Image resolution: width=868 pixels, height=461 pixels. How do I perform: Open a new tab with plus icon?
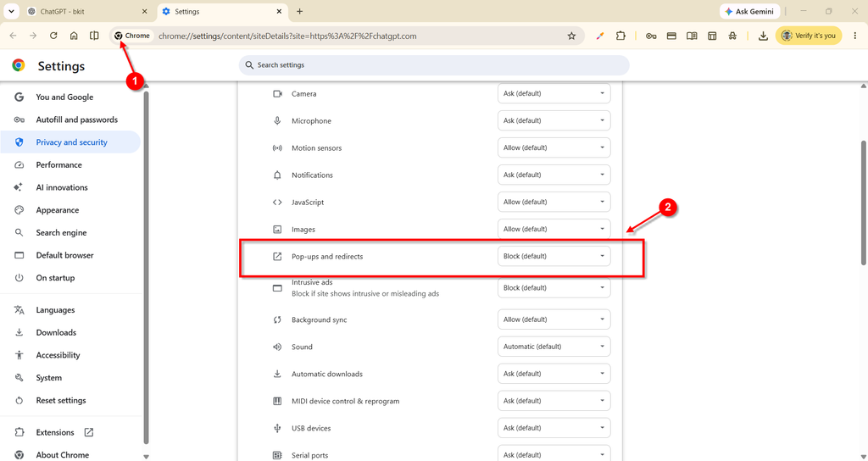pos(299,11)
